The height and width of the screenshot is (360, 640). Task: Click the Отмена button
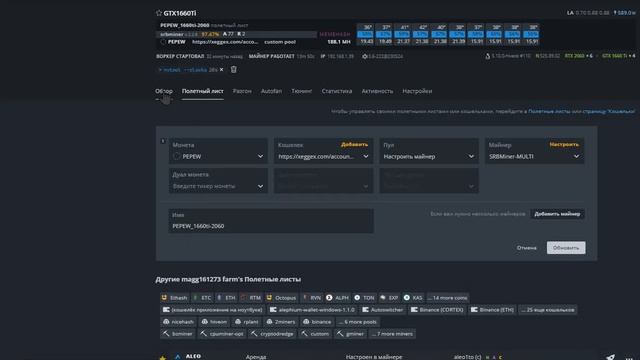click(527, 248)
